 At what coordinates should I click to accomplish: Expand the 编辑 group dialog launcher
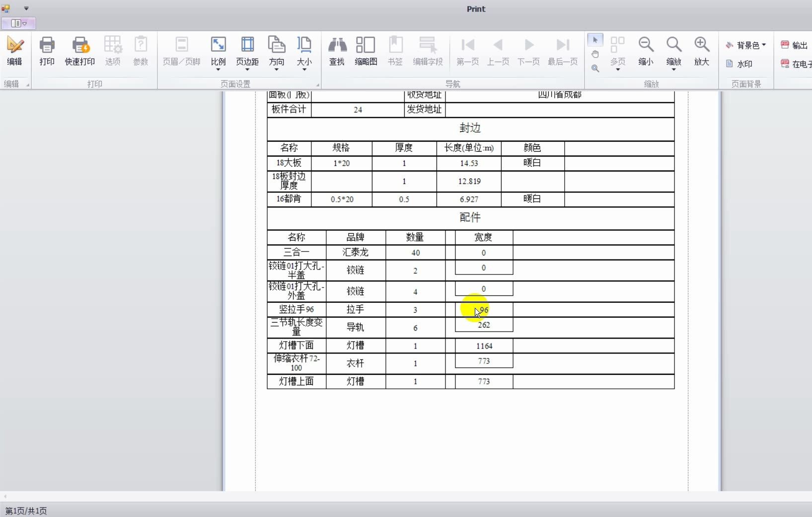coord(28,85)
